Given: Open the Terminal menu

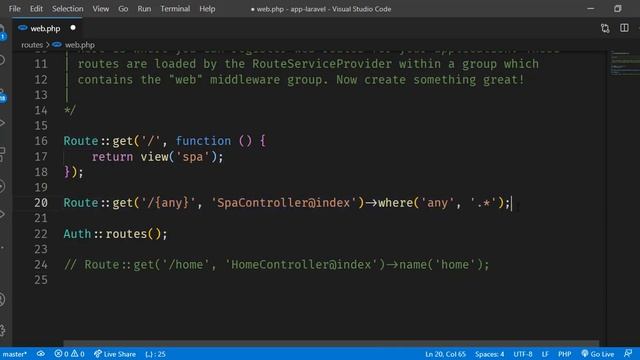Looking at the screenshot, I should (x=175, y=9).
